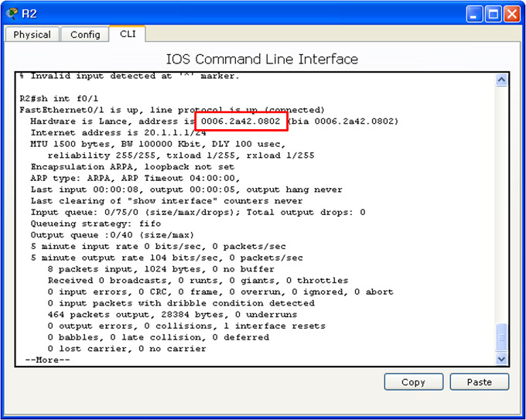This screenshot has height=420, width=526.
Task: Click the R2 window title icon
Action: [12, 13]
